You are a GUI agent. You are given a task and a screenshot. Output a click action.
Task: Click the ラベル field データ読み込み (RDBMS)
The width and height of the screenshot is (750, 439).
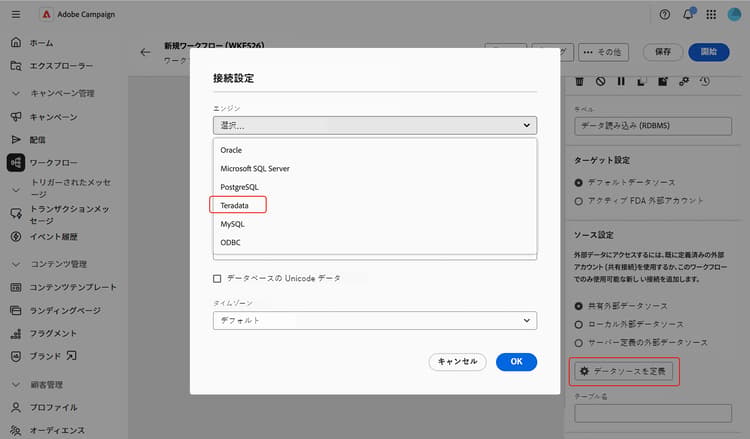(x=653, y=126)
